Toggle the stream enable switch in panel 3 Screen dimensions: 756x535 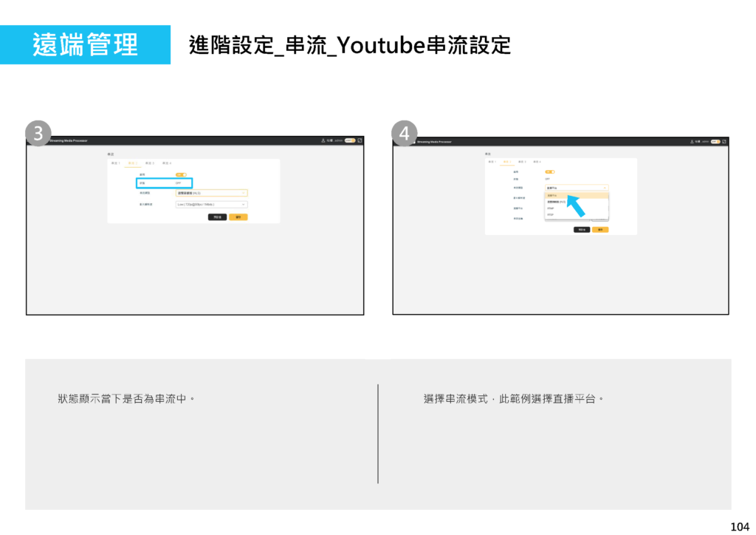180,174
